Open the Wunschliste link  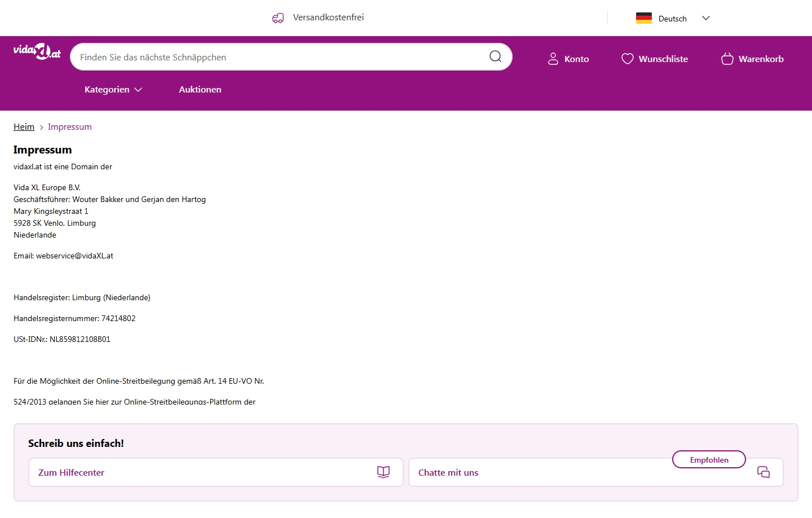click(x=655, y=59)
